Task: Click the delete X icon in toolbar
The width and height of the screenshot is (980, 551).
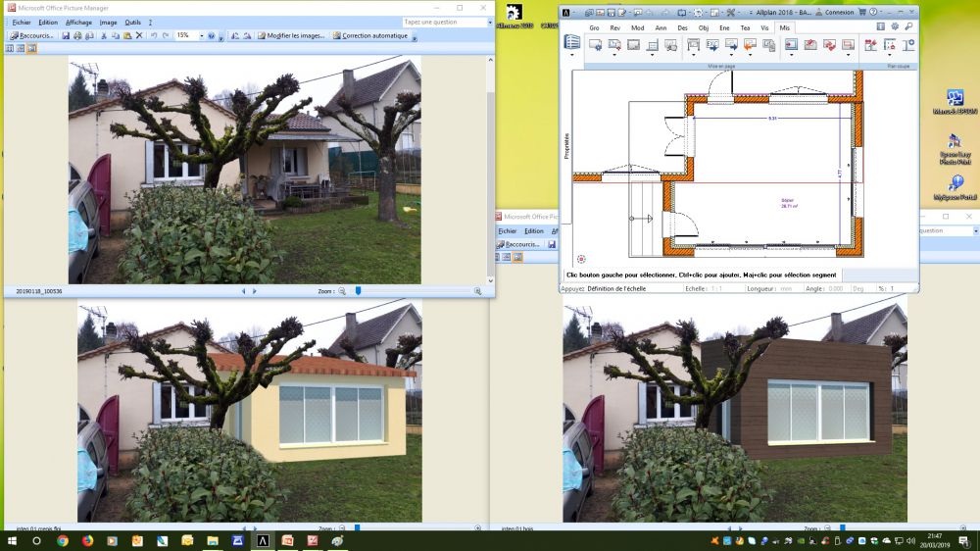Action: 139,35
